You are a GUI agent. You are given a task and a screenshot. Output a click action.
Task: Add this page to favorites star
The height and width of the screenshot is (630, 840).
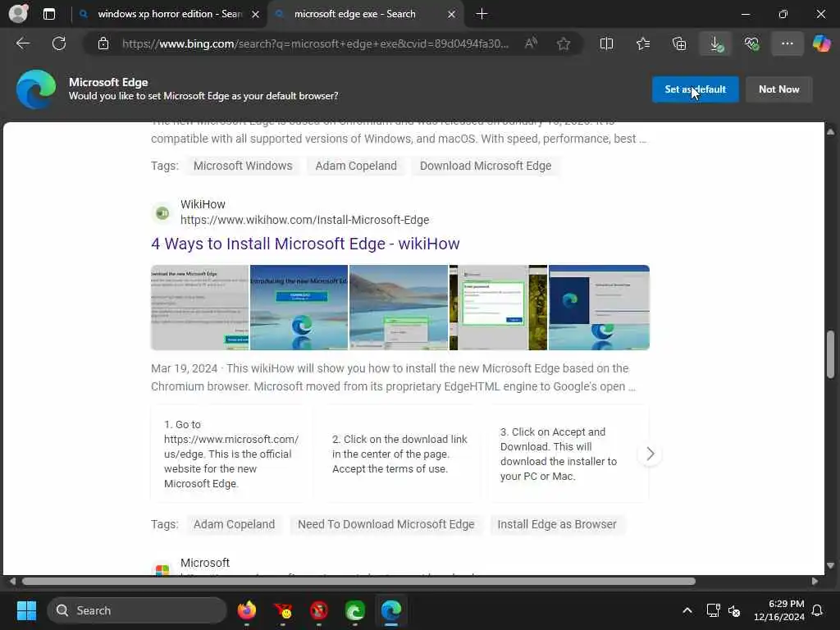click(563, 43)
